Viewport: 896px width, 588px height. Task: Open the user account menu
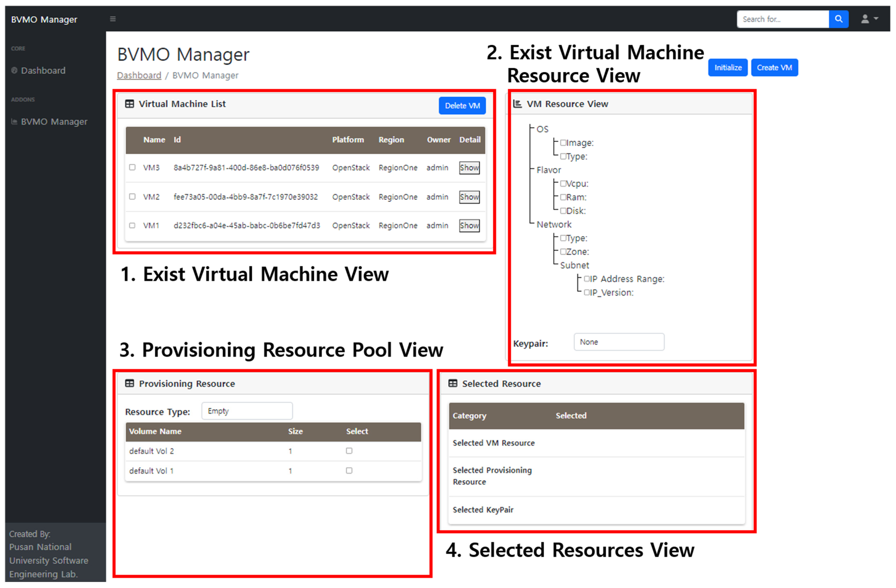coord(869,19)
